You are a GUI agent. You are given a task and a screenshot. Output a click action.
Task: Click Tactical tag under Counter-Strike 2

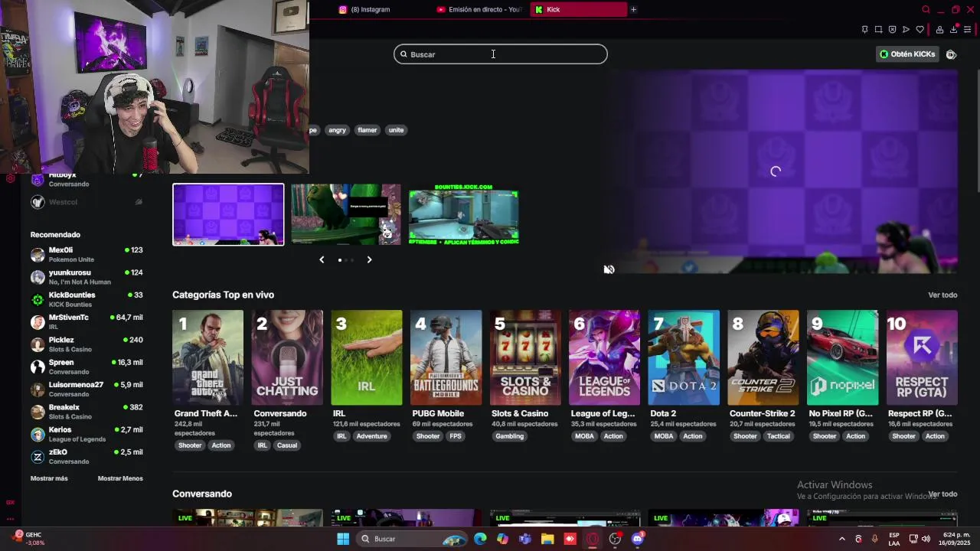click(779, 436)
